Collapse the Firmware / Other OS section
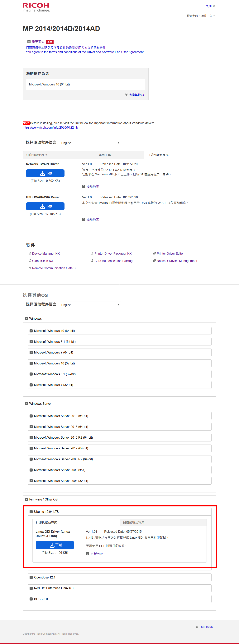239x644 pixels. point(119,499)
